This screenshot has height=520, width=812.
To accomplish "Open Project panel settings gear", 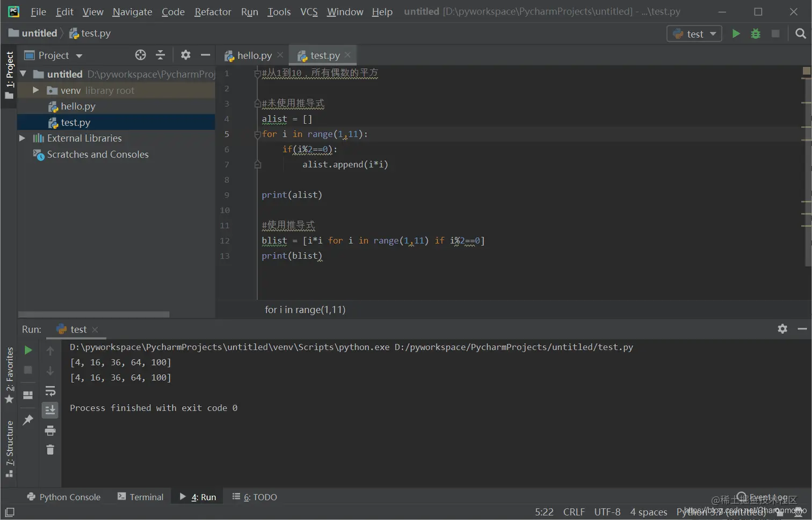I will tap(185, 55).
